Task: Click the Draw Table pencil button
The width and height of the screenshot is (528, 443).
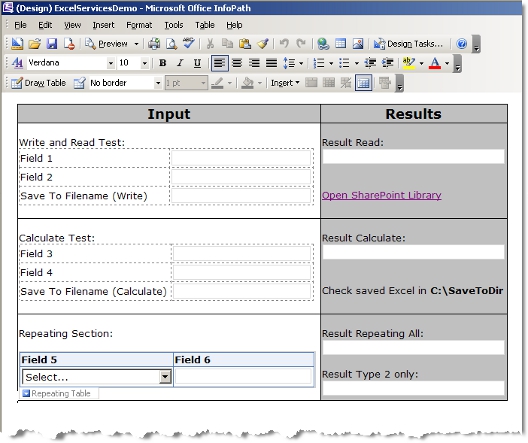Action: [38, 83]
